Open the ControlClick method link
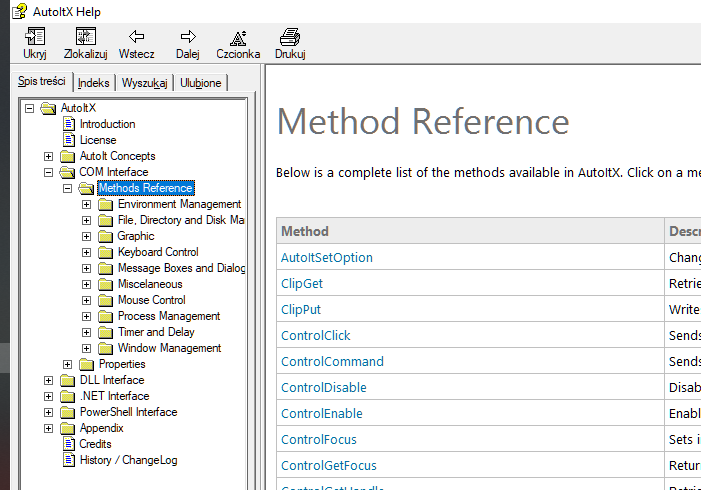 tap(316, 335)
